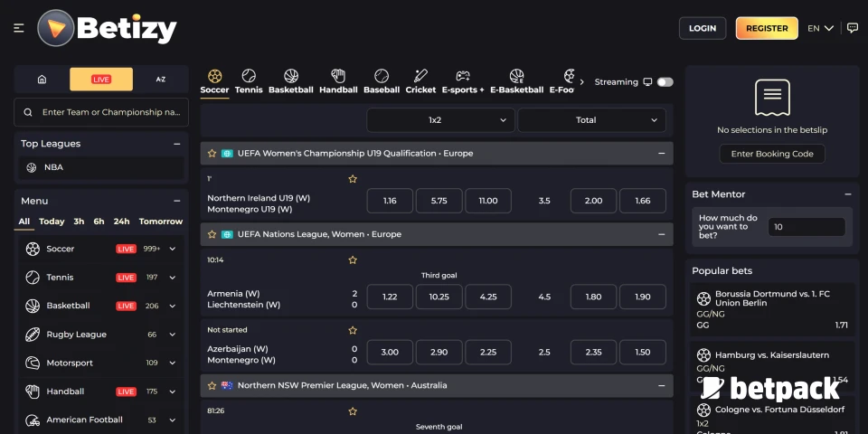Open the EN language dropdown

click(820, 28)
